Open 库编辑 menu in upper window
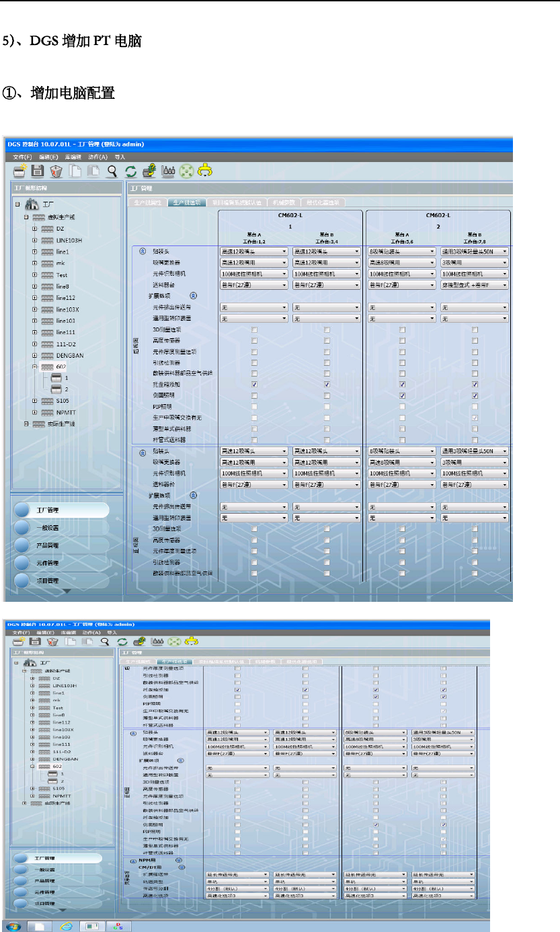This screenshot has height=932, width=560. (73, 156)
